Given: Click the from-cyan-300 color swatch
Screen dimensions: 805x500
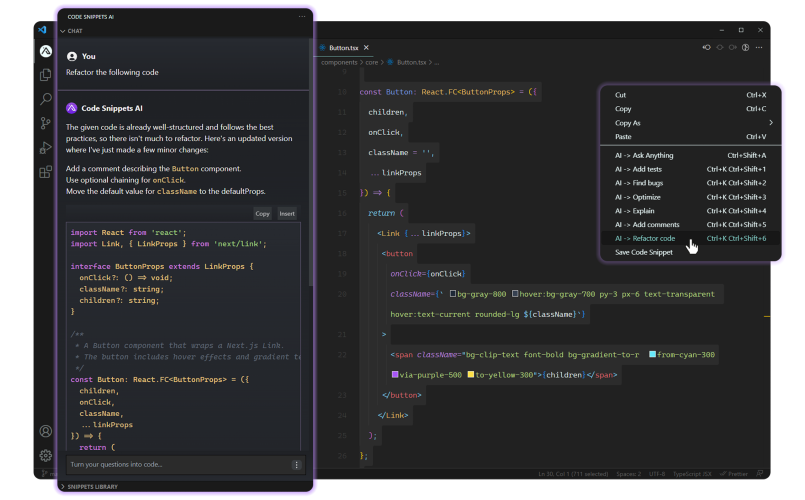Looking at the screenshot, I should click(x=652, y=355).
